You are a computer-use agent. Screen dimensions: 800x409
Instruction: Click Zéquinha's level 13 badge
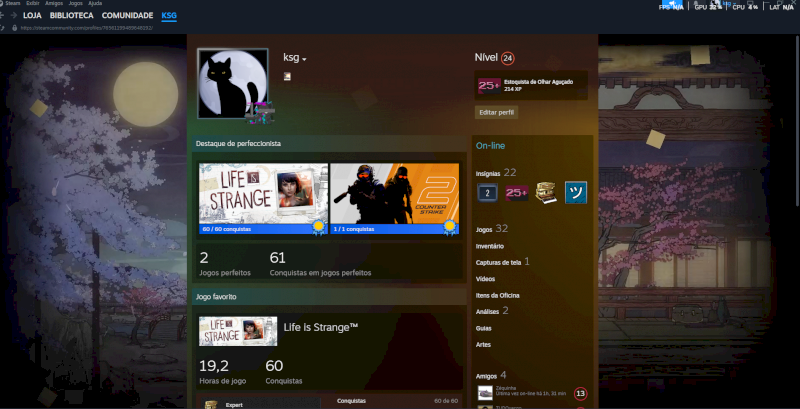pos(580,393)
